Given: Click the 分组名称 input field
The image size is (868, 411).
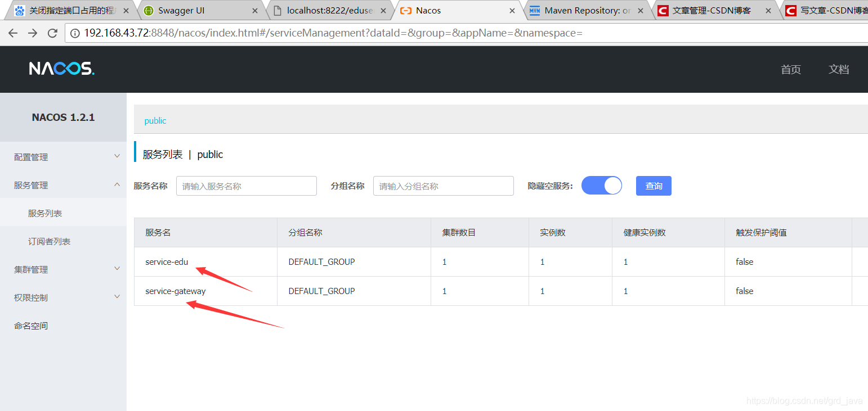Looking at the screenshot, I should pos(444,186).
